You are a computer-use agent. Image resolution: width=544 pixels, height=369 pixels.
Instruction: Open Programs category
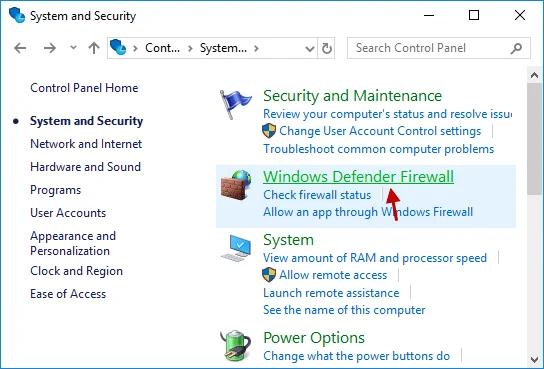click(56, 190)
